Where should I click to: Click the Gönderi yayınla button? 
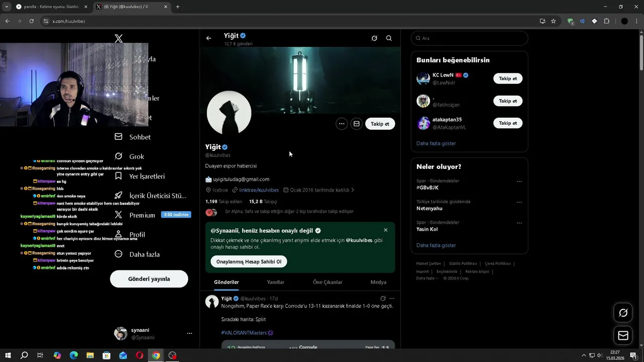click(x=149, y=279)
